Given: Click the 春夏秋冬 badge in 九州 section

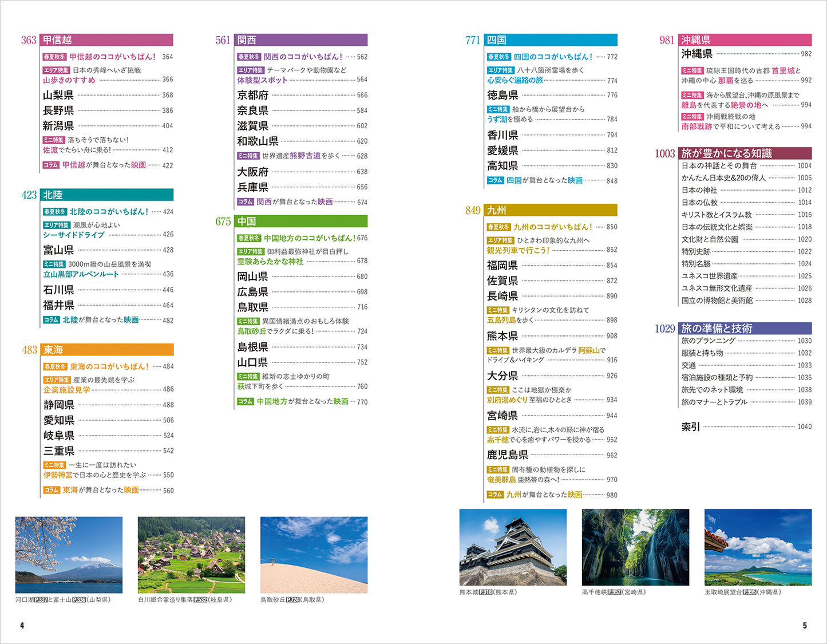Looking at the screenshot, I should pos(498,227).
